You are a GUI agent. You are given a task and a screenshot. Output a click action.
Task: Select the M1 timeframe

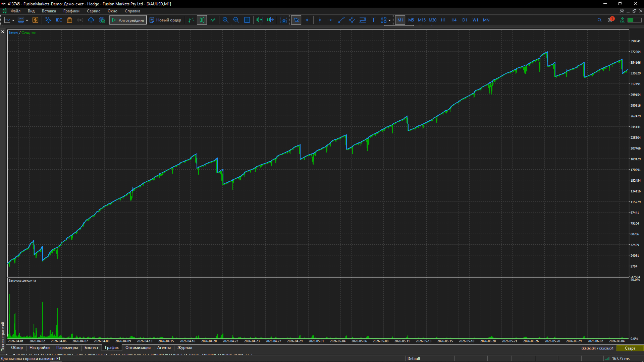[400, 20]
